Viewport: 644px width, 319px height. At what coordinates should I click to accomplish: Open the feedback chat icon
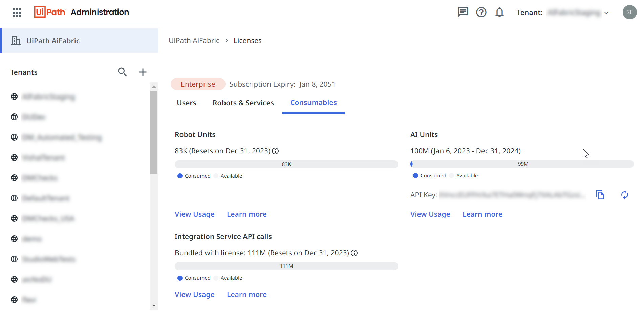point(463,12)
